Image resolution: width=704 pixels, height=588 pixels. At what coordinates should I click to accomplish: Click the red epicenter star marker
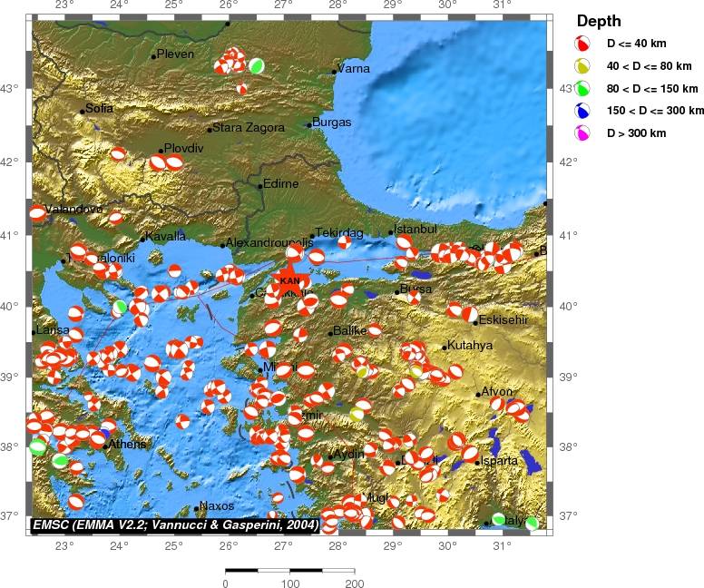(x=289, y=280)
